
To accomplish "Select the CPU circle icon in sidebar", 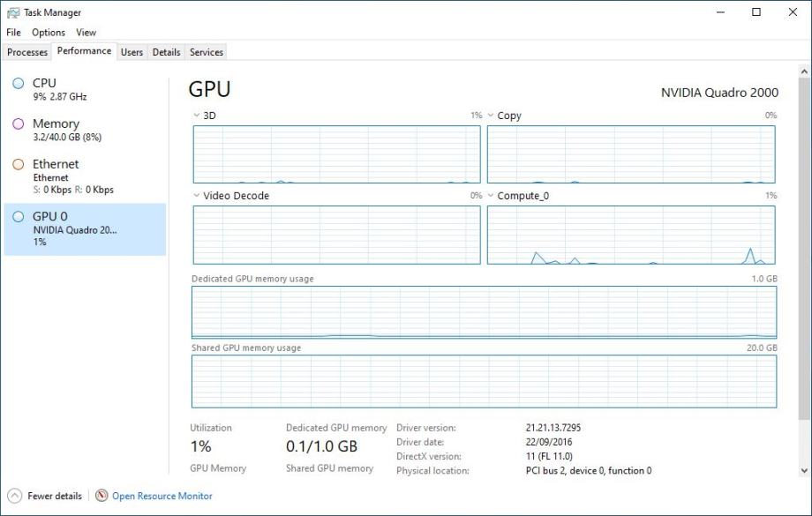I will tap(18, 84).
